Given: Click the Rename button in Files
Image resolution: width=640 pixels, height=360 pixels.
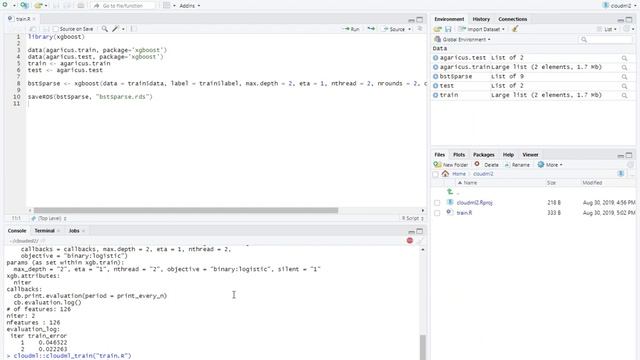Looking at the screenshot, I should [517, 164].
